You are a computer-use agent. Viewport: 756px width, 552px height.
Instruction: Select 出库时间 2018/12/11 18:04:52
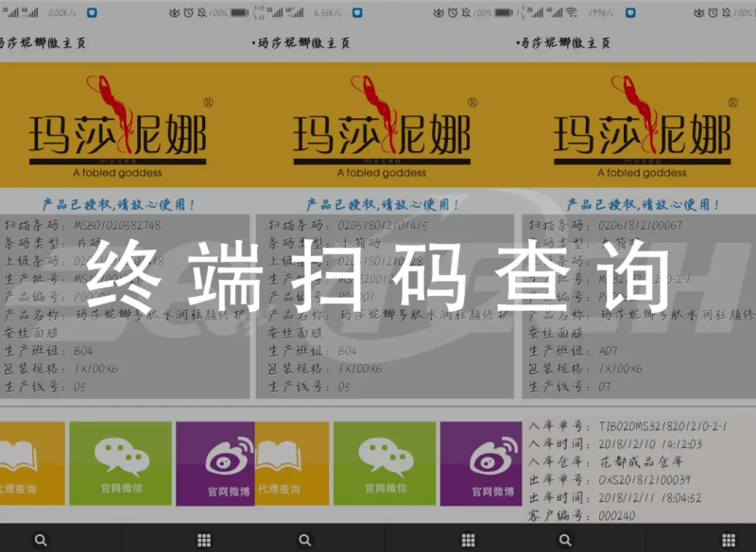tap(615, 498)
